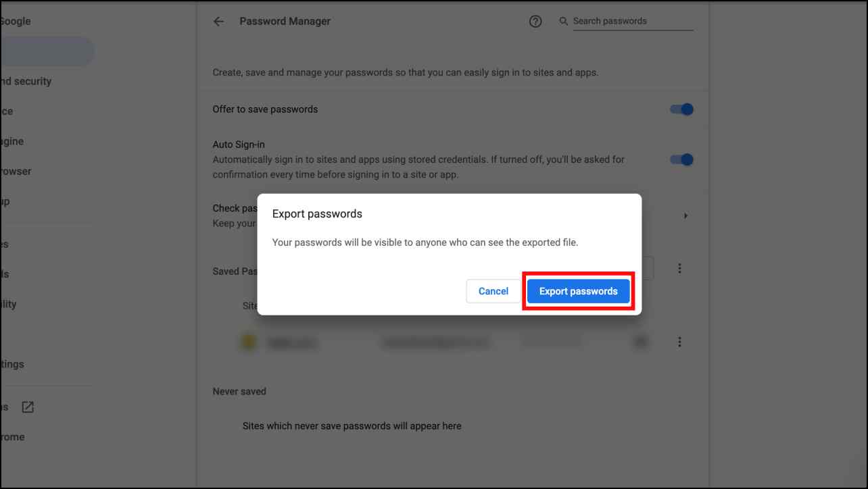Click the back arrow beside Password Manager
The width and height of the screenshot is (868, 489).
[x=218, y=22]
